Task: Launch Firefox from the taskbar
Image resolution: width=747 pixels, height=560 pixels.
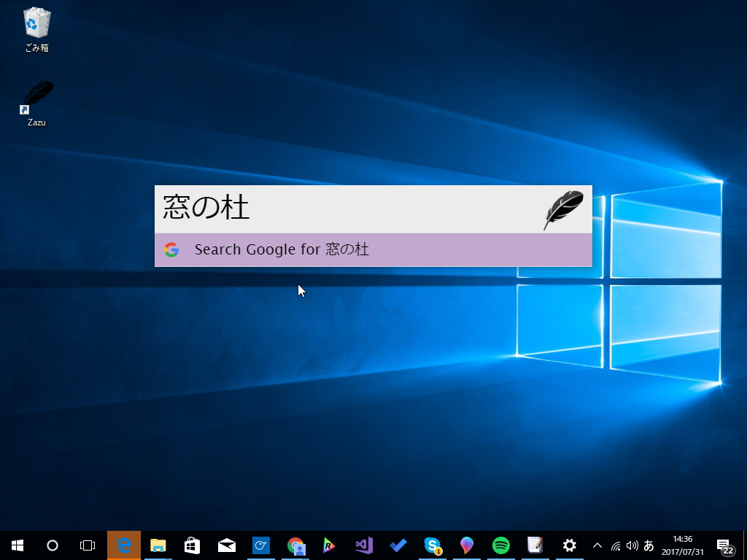Action: (466, 545)
